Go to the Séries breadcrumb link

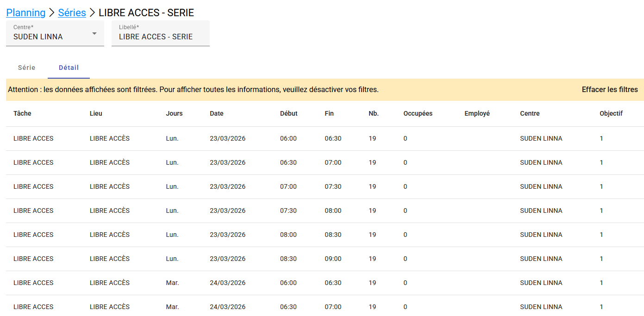pyautogui.click(x=72, y=12)
